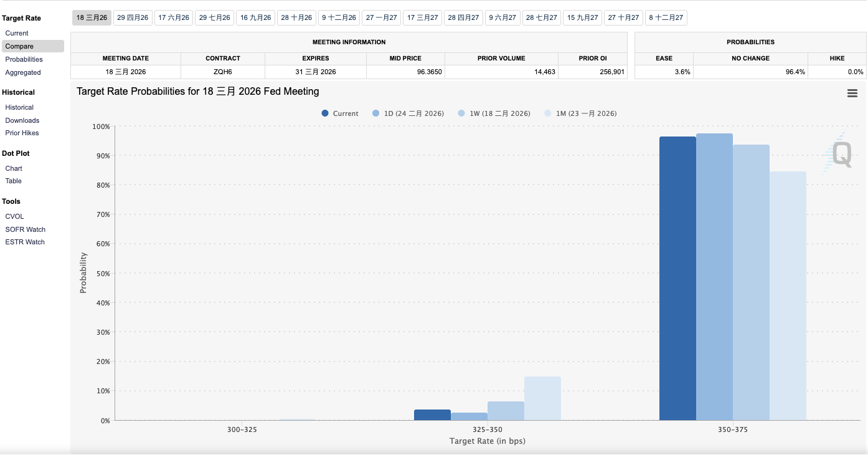This screenshot has height=460, width=868.
Task: Go to Probabilities in the sidebar
Action: click(24, 59)
